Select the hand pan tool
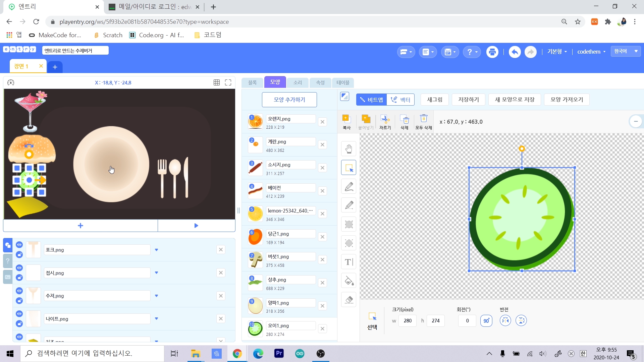Screen dimensions: 644x362 (x=349, y=149)
